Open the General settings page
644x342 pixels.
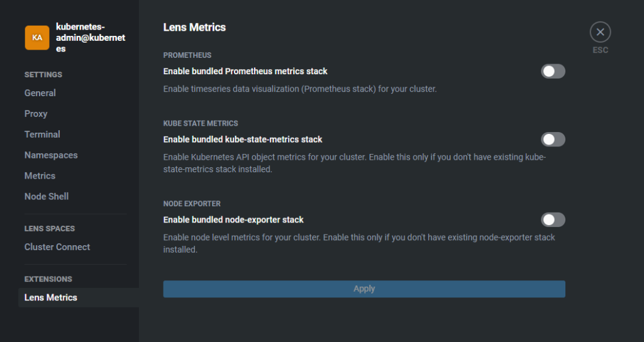40,93
